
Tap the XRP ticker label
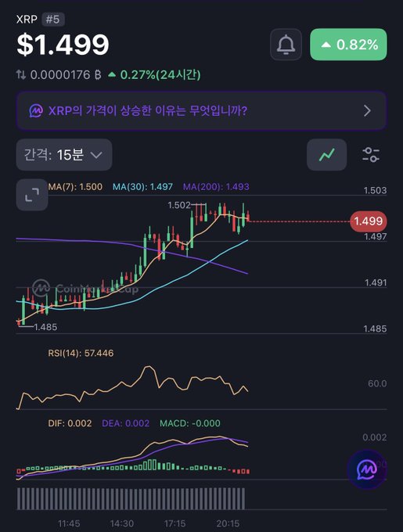[x=27, y=20]
